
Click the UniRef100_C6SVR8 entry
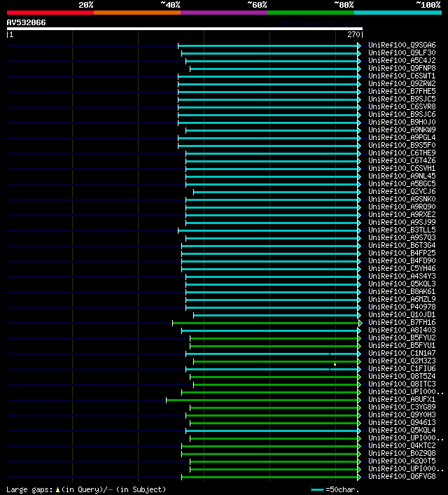(x=402, y=106)
